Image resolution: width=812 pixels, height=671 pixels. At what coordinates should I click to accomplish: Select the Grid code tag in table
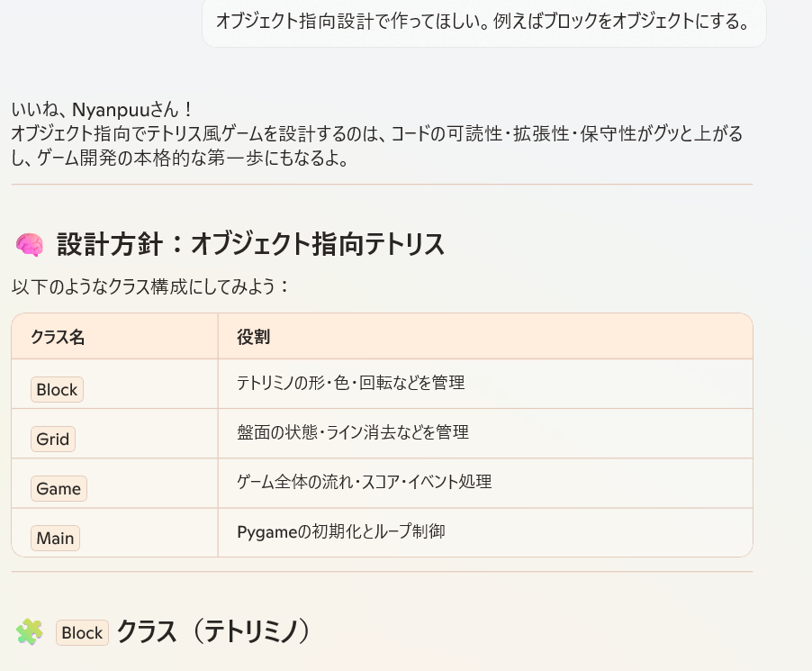point(53,440)
